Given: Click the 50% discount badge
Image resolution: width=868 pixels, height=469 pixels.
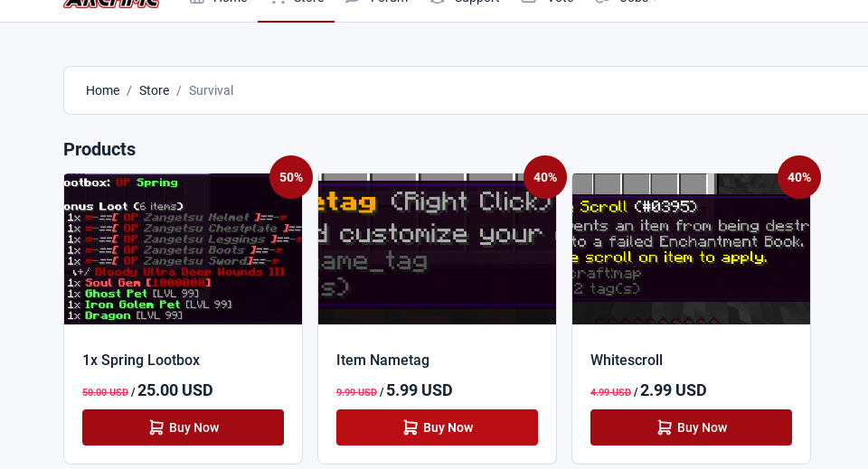Looking at the screenshot, I should pyautogui.click(x=291, y=177).
